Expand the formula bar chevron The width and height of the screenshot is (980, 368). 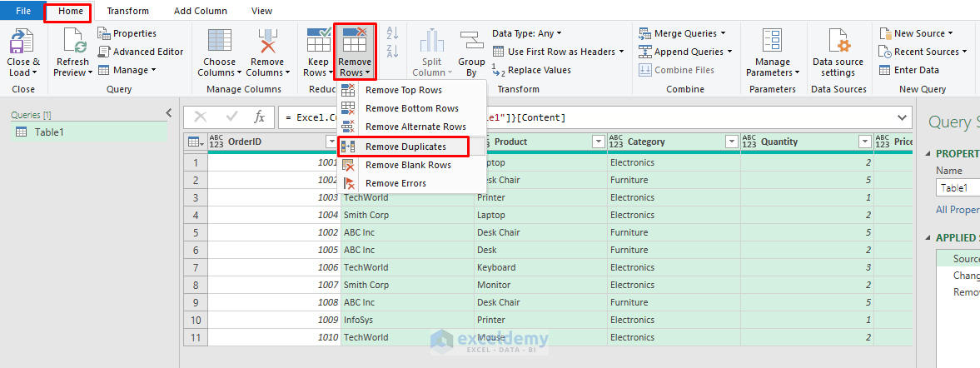coord(902,117)
